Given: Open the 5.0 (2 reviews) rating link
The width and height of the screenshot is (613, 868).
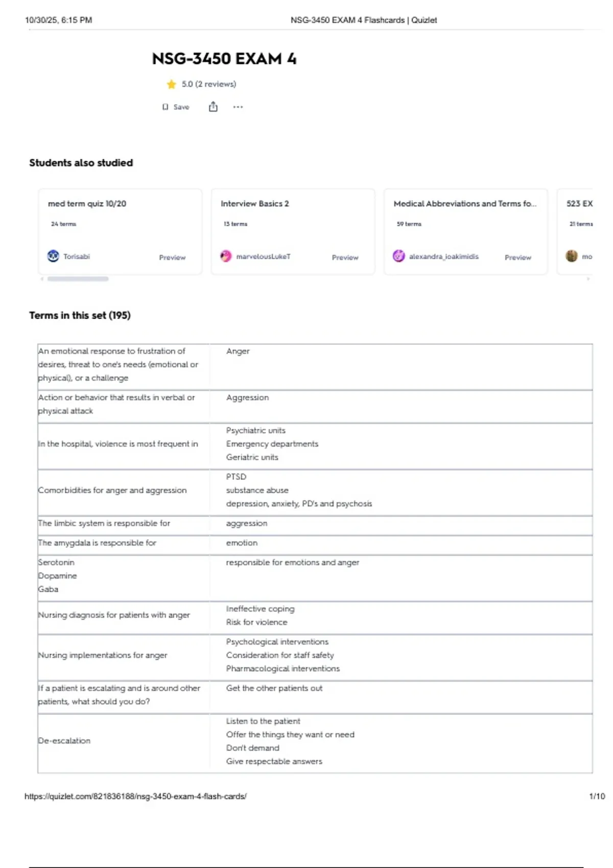Looking at the screenshot, I should tap(209, 84).
